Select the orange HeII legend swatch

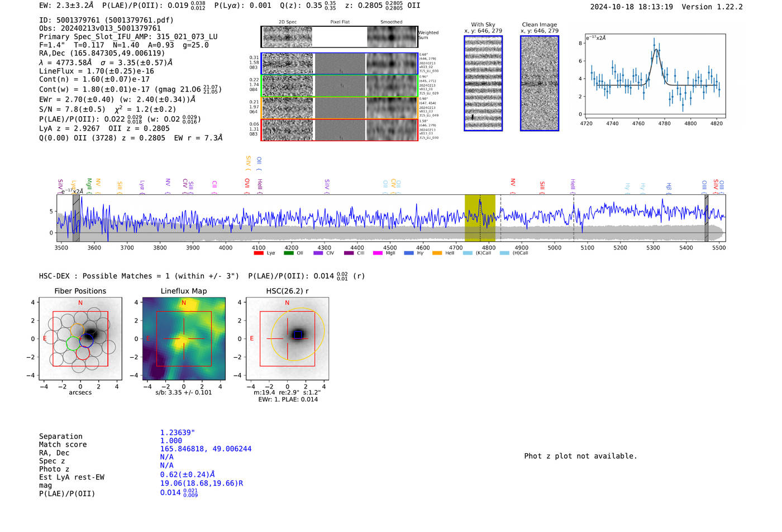(437, 253)
